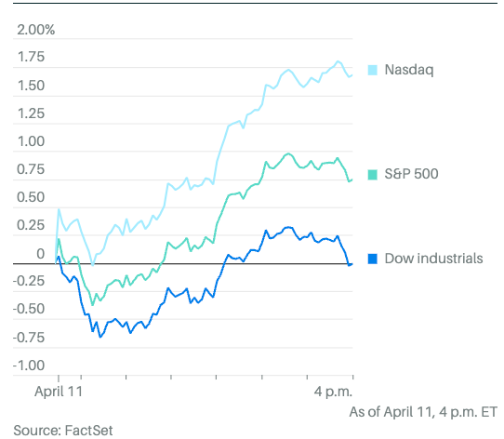Screen dimensions: 504x439
Task: Click the 0.50 y-axis label
Action: coord(31,197)
